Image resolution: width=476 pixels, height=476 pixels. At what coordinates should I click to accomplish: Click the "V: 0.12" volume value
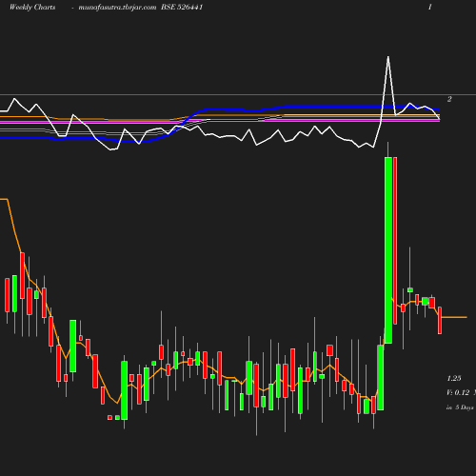458,392
